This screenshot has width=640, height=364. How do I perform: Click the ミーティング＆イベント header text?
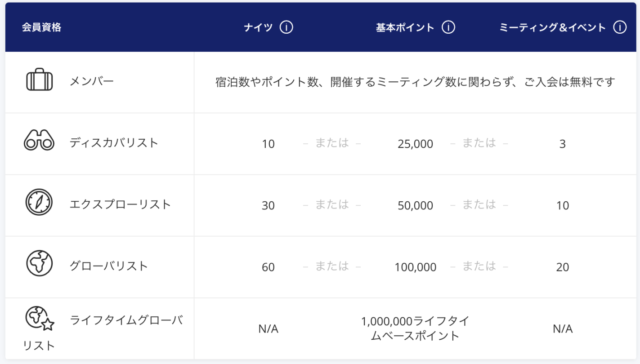pyautogui.click(x=552, y=27)
